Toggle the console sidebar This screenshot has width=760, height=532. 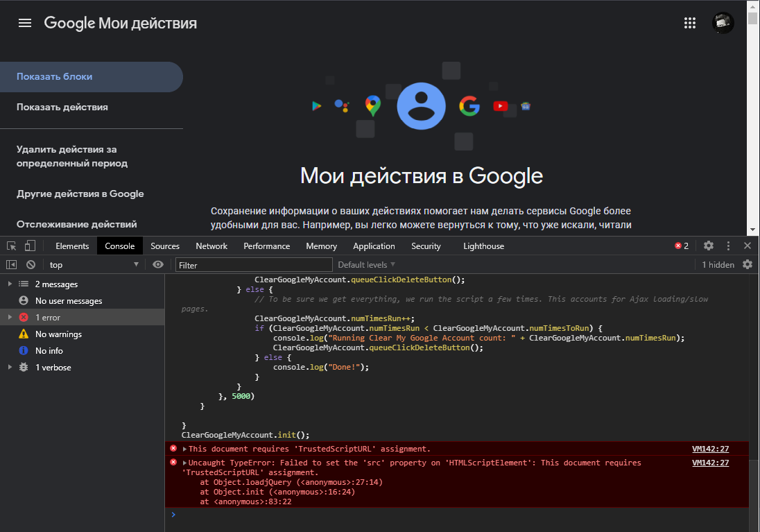(11, 264)
